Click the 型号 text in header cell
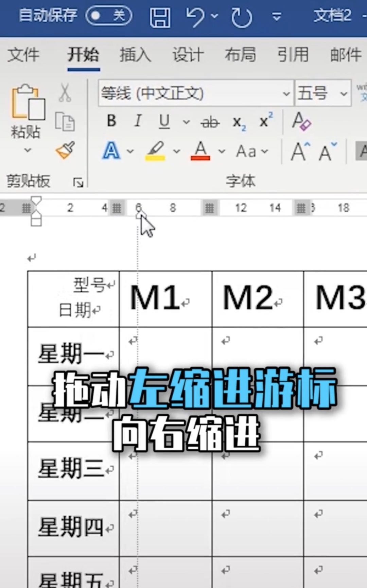 pyautogui.click(x=89, y=284)
